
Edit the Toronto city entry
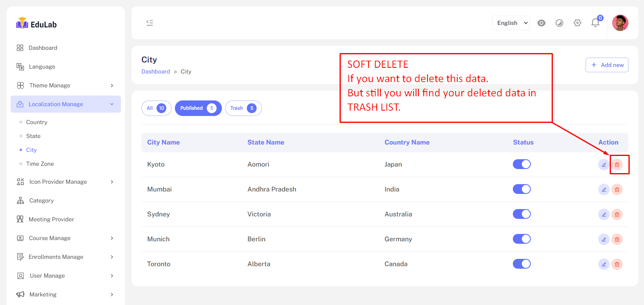pyautogui.click(x=604, y=264)
